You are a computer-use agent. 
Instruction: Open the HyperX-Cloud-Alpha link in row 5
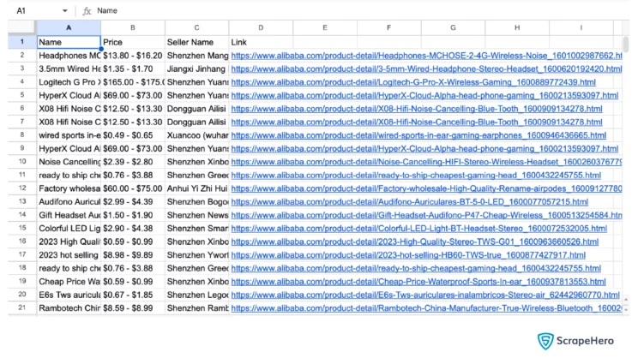(x=424, y=95)
